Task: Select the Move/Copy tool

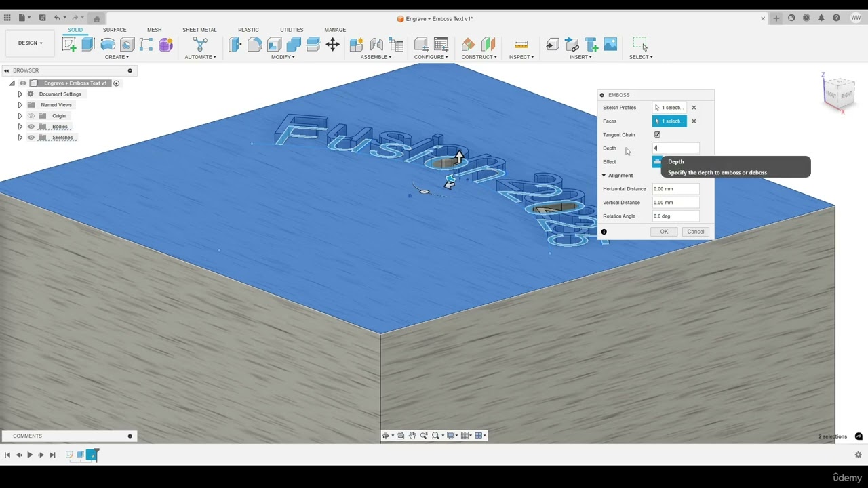Action: point(332,45)
